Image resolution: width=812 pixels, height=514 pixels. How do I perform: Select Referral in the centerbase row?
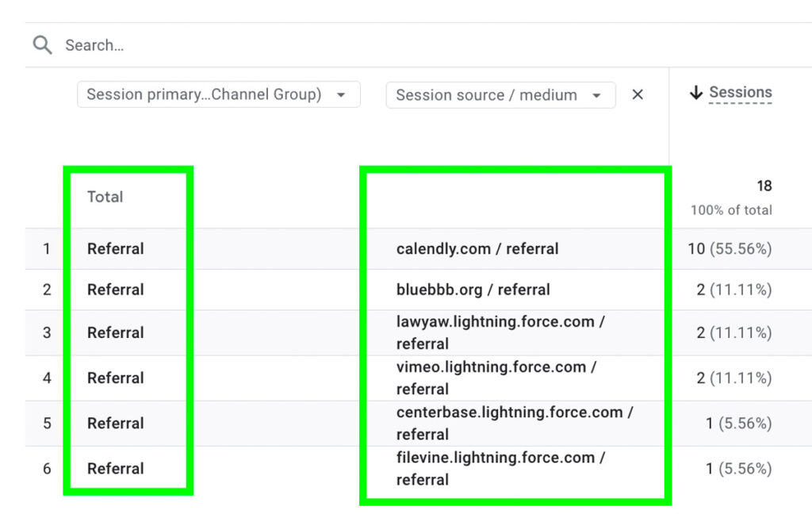(x=116, y=424)
